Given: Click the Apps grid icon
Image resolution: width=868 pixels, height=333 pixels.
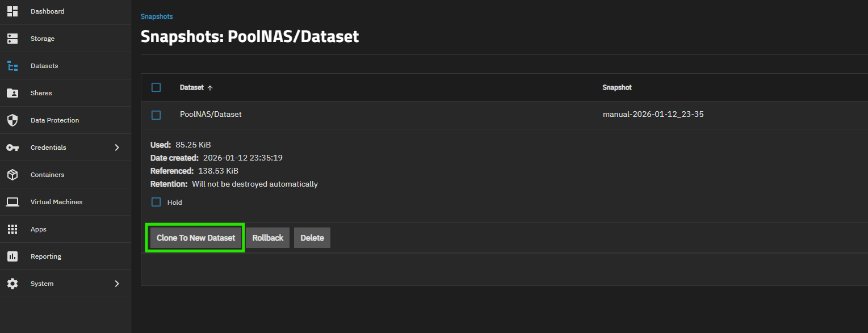Looking at the screenshot, I should pos(12,229).
